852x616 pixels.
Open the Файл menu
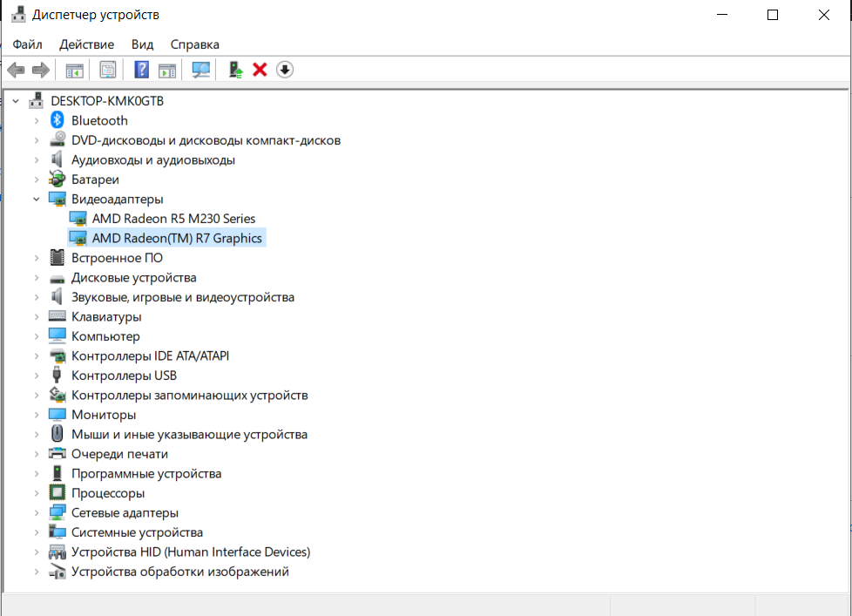[x=27, y=44]
